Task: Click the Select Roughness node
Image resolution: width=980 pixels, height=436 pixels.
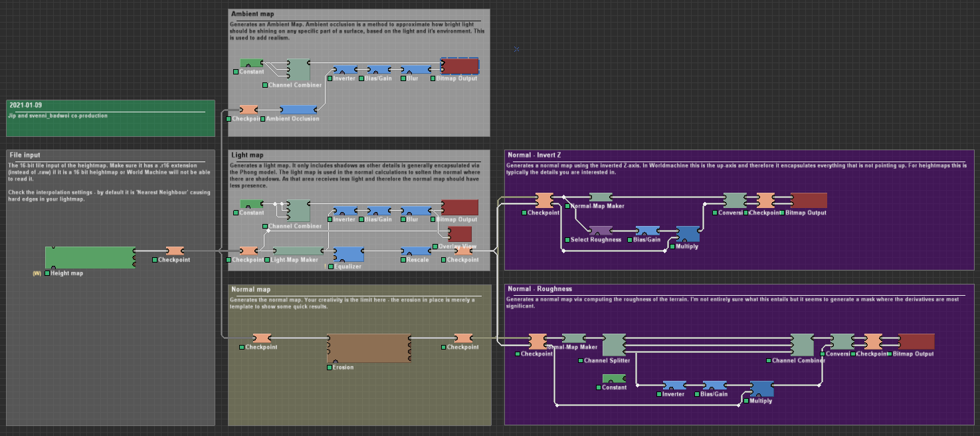Action: pyautogui.click(x=601, y=231)
